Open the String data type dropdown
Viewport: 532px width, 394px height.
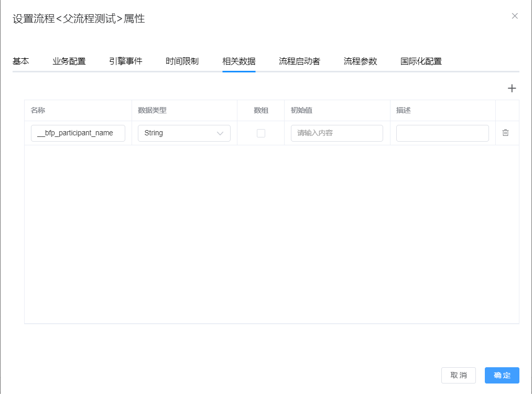184,133
